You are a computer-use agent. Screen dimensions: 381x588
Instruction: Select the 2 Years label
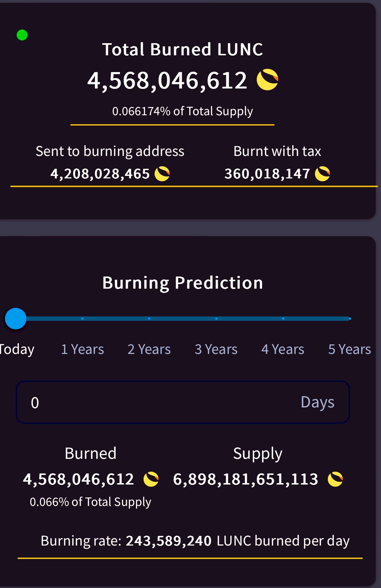[149, 349]
